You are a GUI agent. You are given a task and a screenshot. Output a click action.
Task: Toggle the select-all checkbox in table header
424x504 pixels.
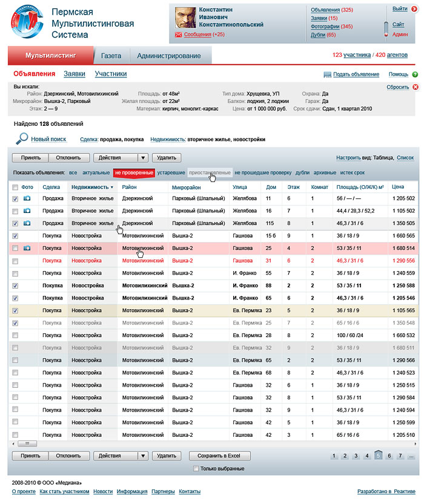coord(15,188)
